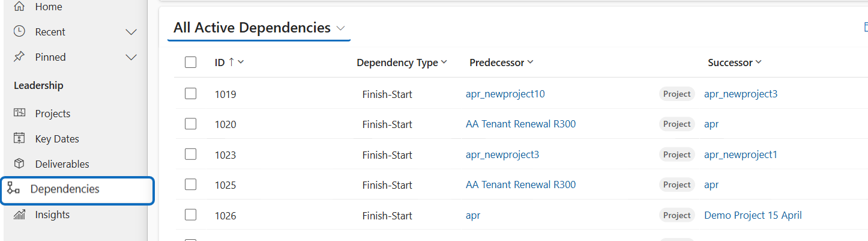Open the Predecessor column header menu
The image size is (868, 241).
[531, 63]
